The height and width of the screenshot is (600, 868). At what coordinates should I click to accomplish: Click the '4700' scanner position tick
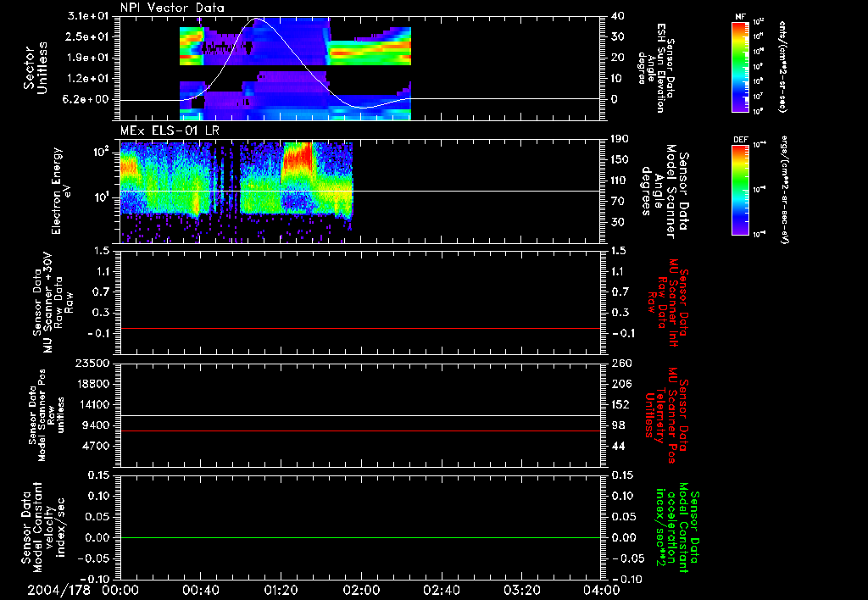95,446
